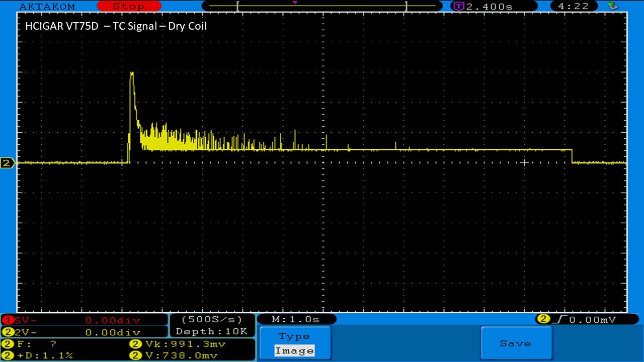Screen dimensions: 644x362
Task: Select the M:1.0s timebase readout
Action: click(x=296, y=319)
